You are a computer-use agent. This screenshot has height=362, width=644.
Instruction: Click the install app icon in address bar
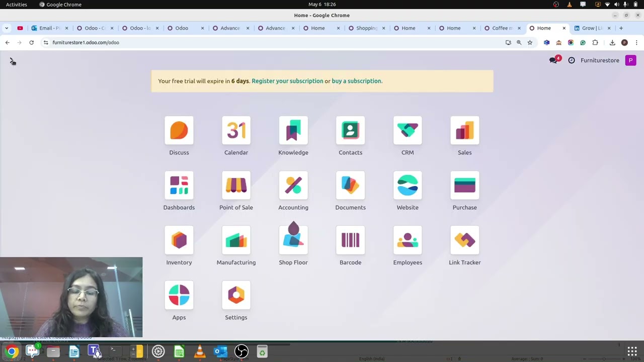[x=508, y=43]
